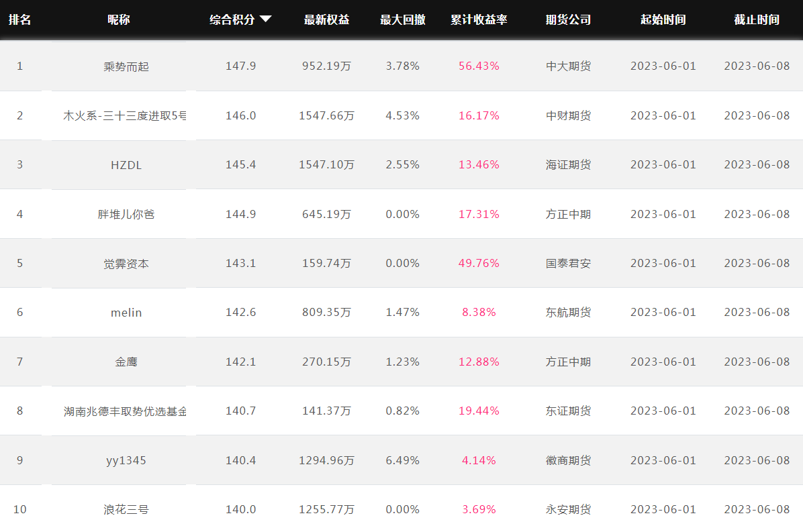Select nickname 浪花三号

click(x=126, y=509)
